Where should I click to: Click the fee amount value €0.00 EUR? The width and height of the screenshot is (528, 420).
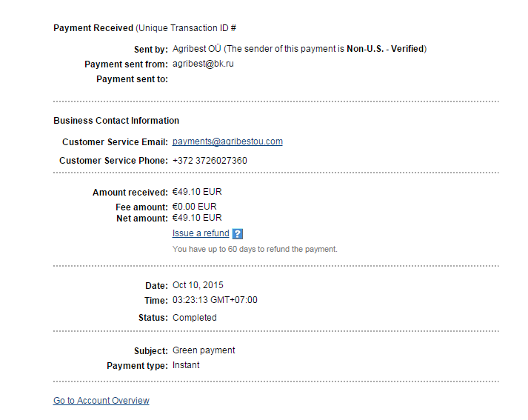point(194,207)
